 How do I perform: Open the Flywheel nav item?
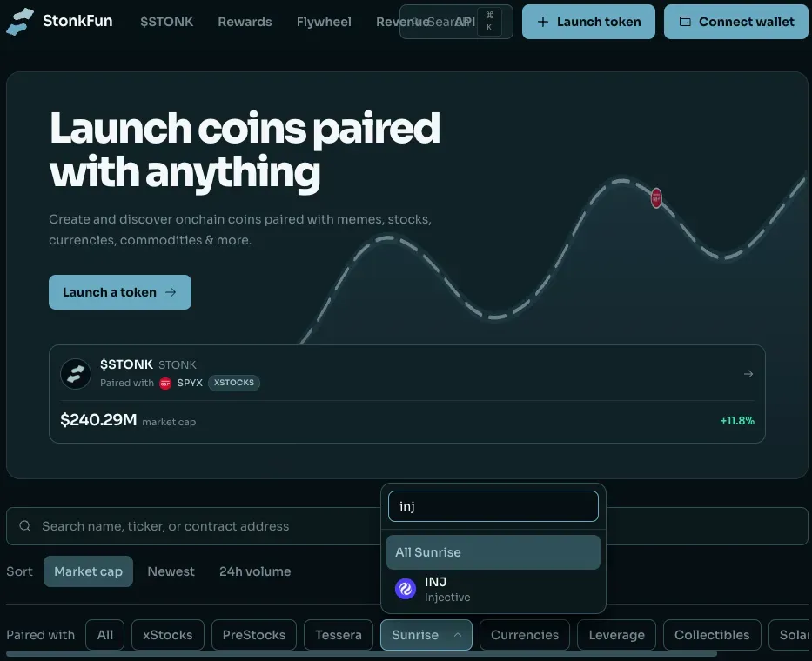[x=324, y=22]
